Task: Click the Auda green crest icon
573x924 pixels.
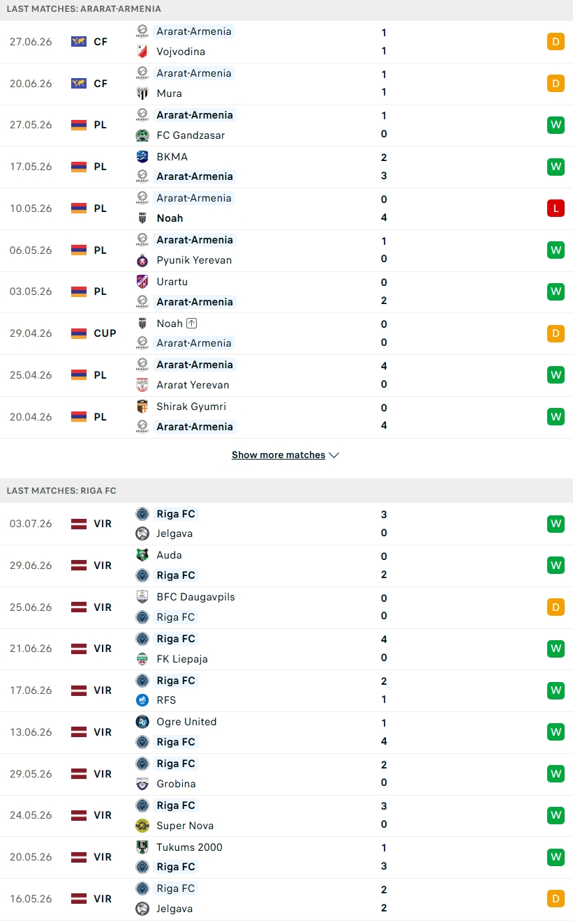Action: click(x=142, y=555)
